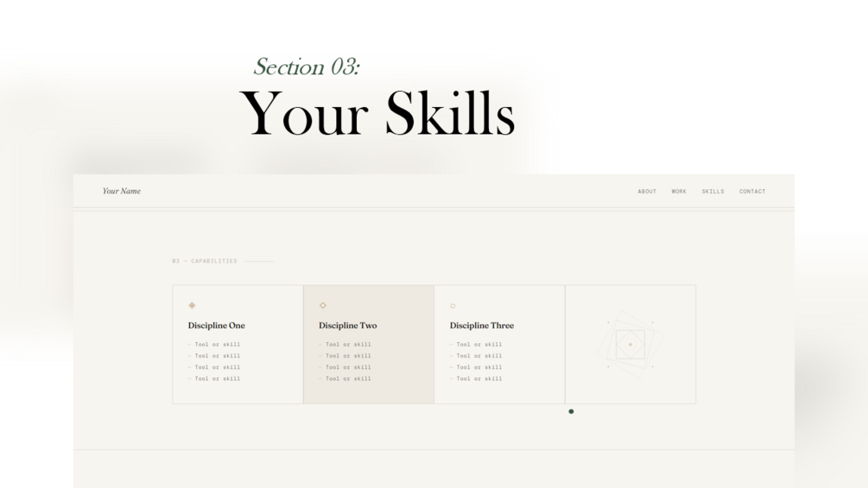Click first Tool or skill under Discipline Two
The height and width of the screenshot is (488, 868).
point(348,344)
